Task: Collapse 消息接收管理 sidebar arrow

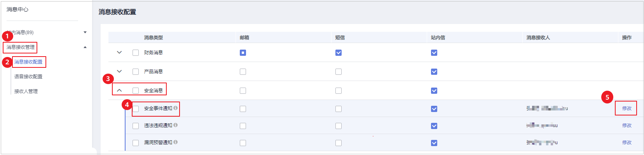Action: (x=85, y=47)
